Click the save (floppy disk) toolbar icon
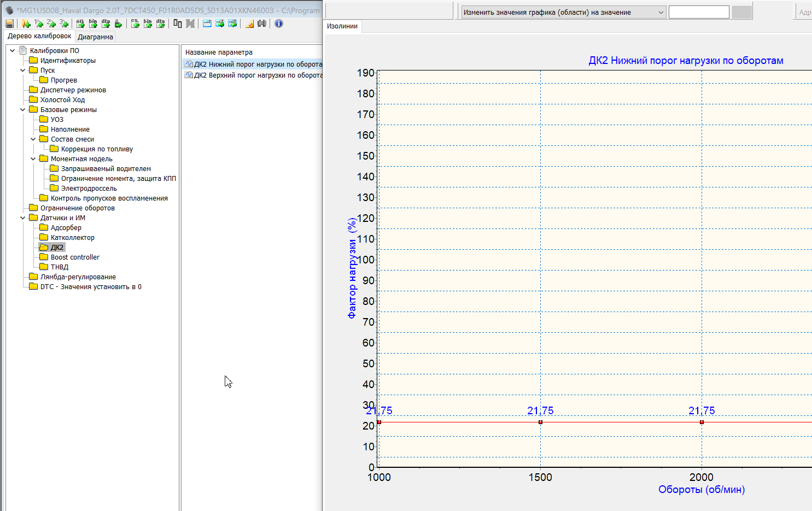 click(9, 24)
